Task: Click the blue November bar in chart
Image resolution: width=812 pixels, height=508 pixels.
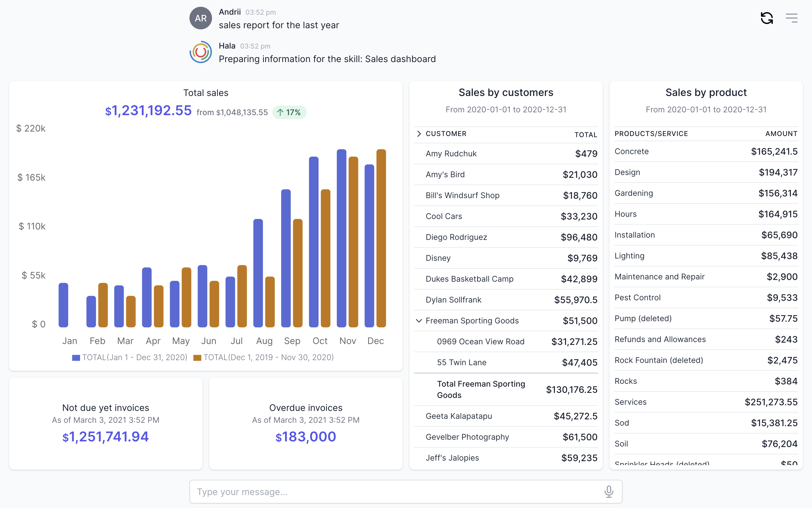Action: [x=342, y=238]
